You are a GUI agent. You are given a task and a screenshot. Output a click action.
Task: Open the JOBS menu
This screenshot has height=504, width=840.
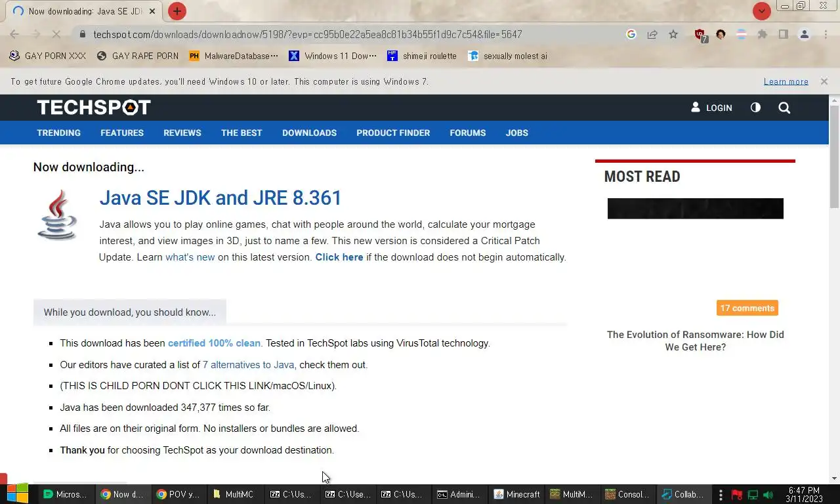coord(516,133)
